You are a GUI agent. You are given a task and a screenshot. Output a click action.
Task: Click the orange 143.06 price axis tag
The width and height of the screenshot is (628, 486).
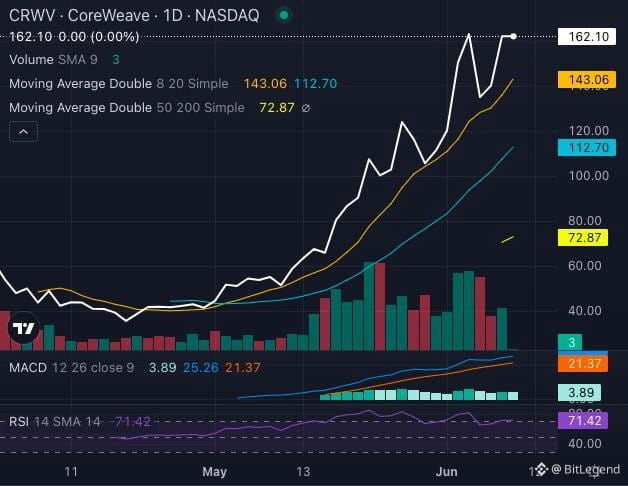click(587, 80)
